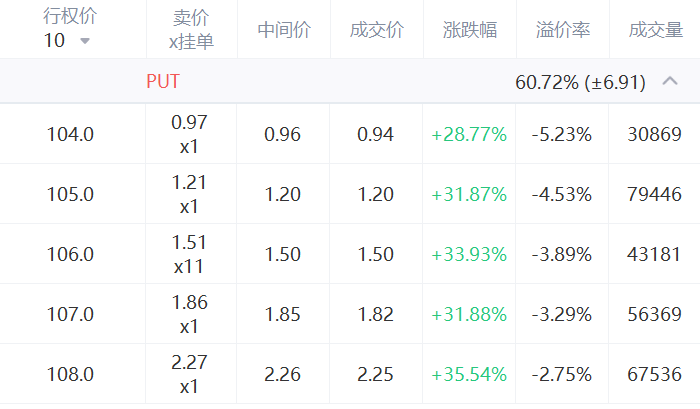Click the 成交价 column header
Image resolution: width=700 pixels, height=409 pixels.
tap(377, 30)
